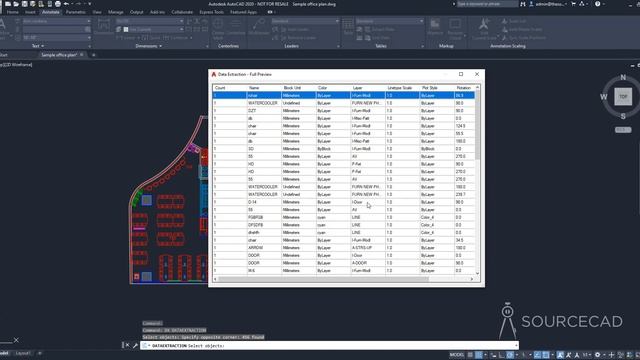The image size is (640, 360).
Task: Click the keyword search input field
Action: point(487,4)
